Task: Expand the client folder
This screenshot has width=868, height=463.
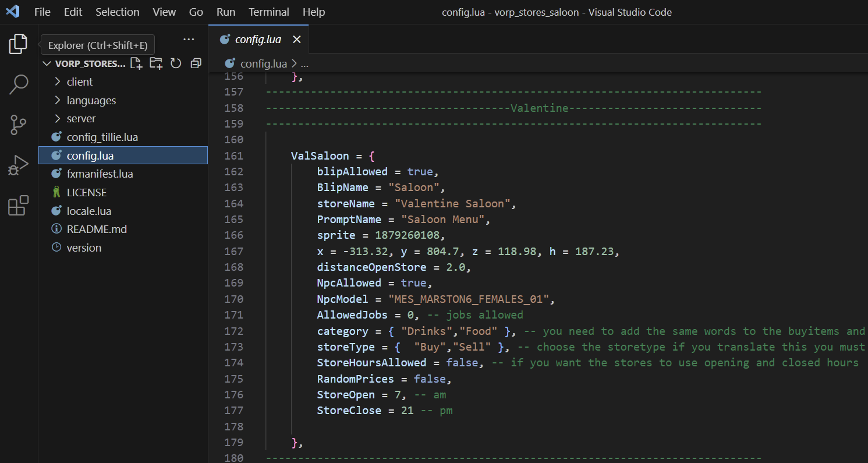Action: [123, 82]
